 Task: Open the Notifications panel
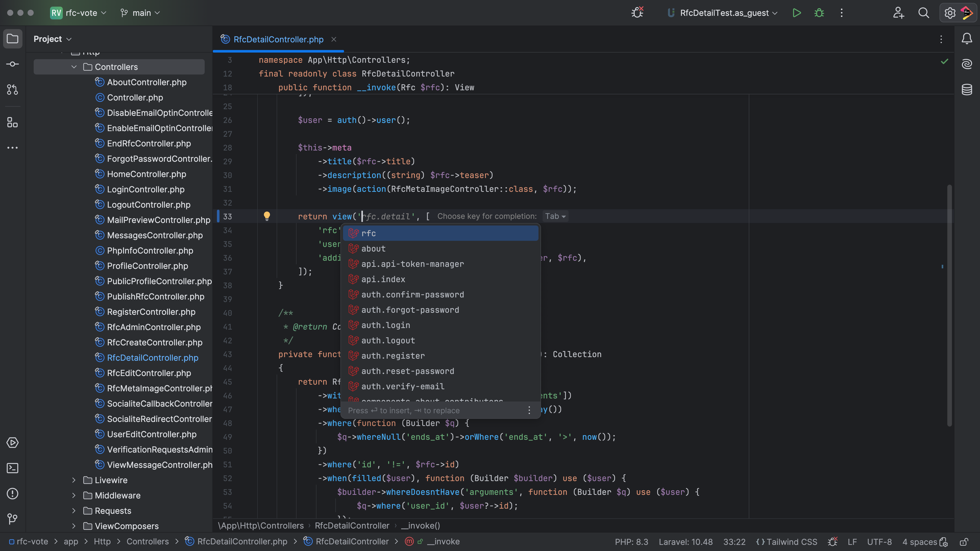pos(967,39)
